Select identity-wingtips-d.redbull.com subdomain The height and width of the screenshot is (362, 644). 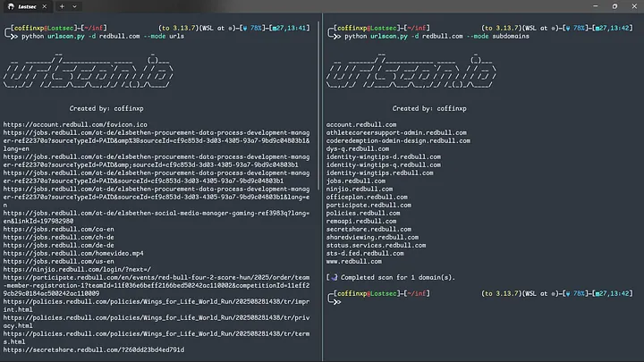pos(384,156)
